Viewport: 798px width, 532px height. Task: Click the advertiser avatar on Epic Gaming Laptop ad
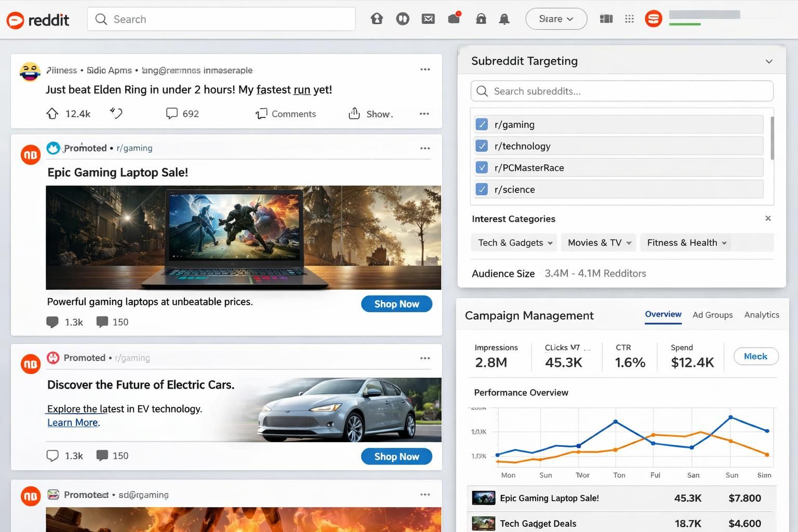pyautogui.click(x=31, y=155)
